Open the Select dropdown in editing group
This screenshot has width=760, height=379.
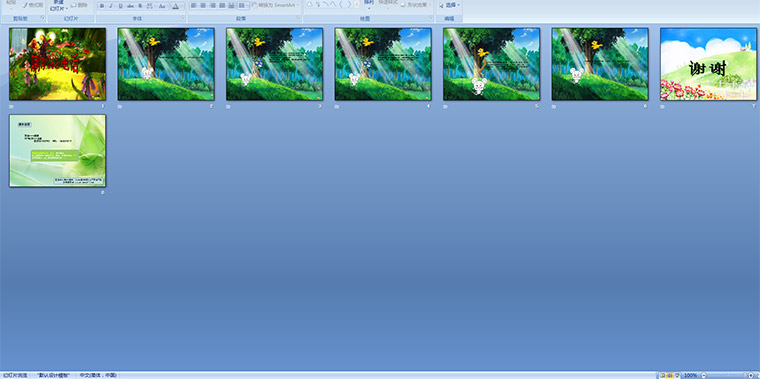click(450, 5)
